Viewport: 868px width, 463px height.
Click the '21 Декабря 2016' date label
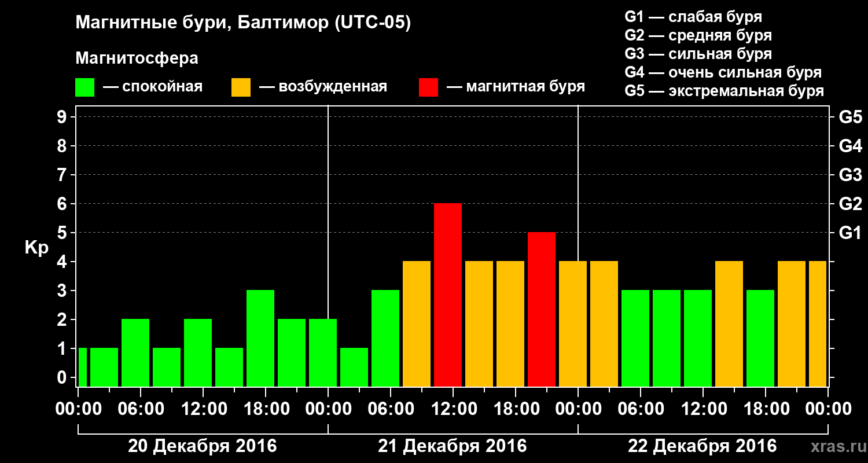(x=453, y=446)
